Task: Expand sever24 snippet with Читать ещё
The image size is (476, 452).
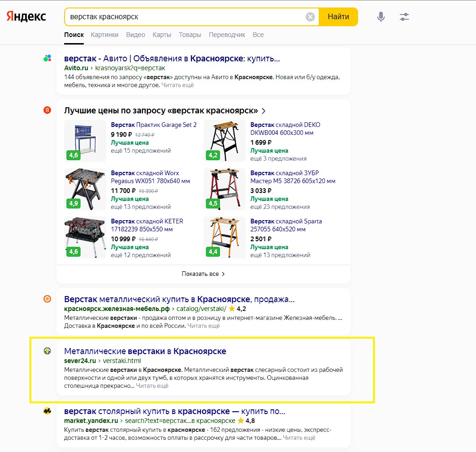Action: 152,386
